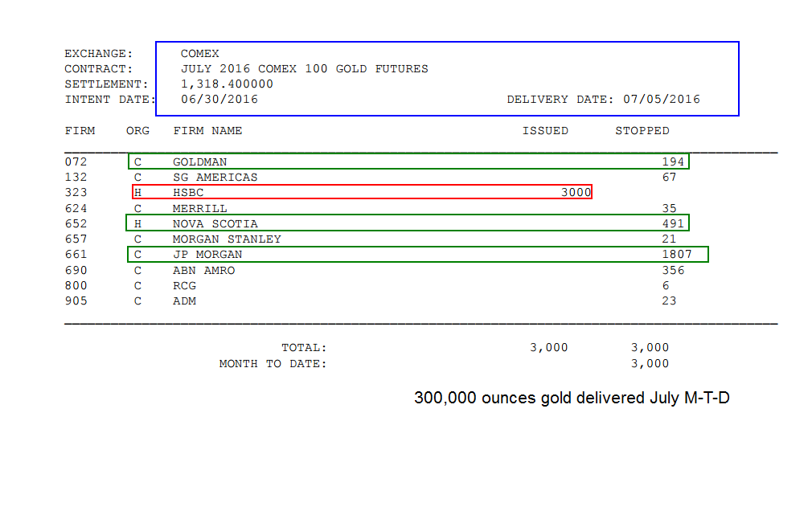Select the JULY 2016 COMEX 100 GOLD FUTURES line
Screen dimensions: 812x511
click(x=304, y=69)
